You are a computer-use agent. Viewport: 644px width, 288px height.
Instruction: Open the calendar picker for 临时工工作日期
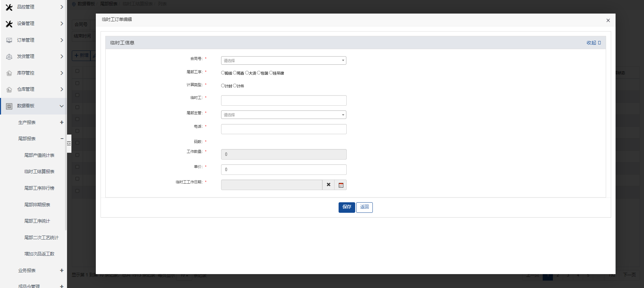pyautogui.click(x=341, y=185)
